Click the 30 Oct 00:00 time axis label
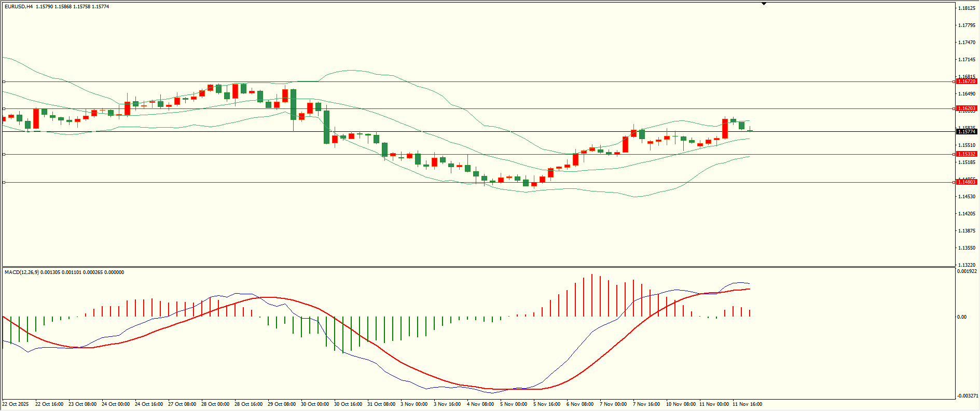Screen dimensions: 980x411 315,404
